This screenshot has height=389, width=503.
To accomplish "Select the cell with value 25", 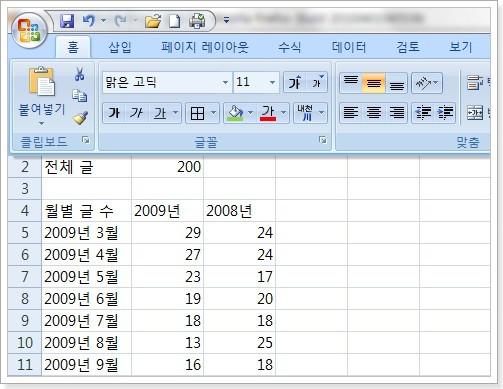I will pyautogui.click(x=239, y=343).
